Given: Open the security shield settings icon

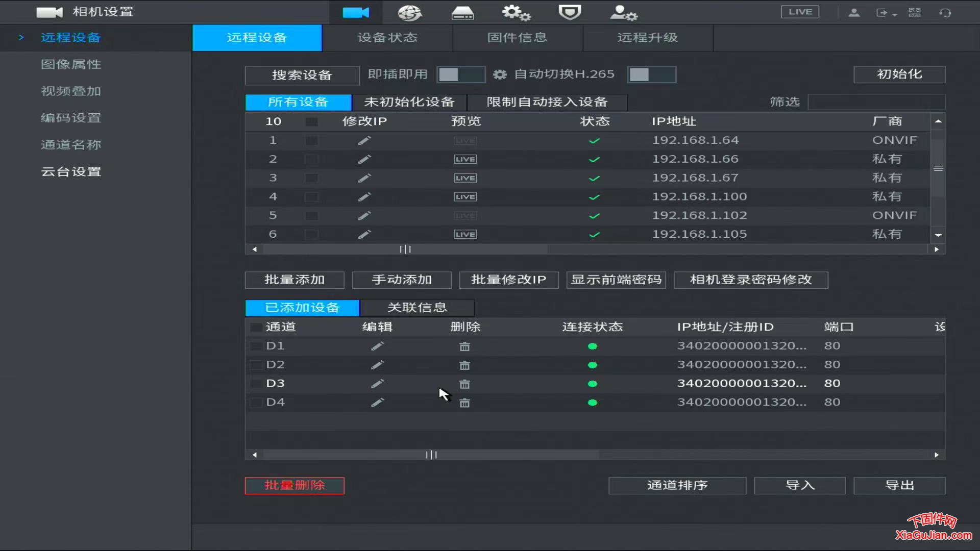Looking at the screenshot, I should [570, 13].
